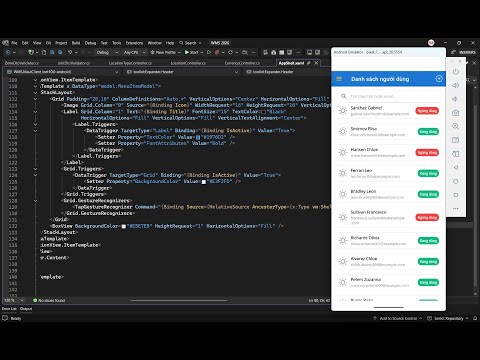Click Save All icon in toolbar
The height and width of the screenshot is (360, 480).
click(x=60, y=52)
